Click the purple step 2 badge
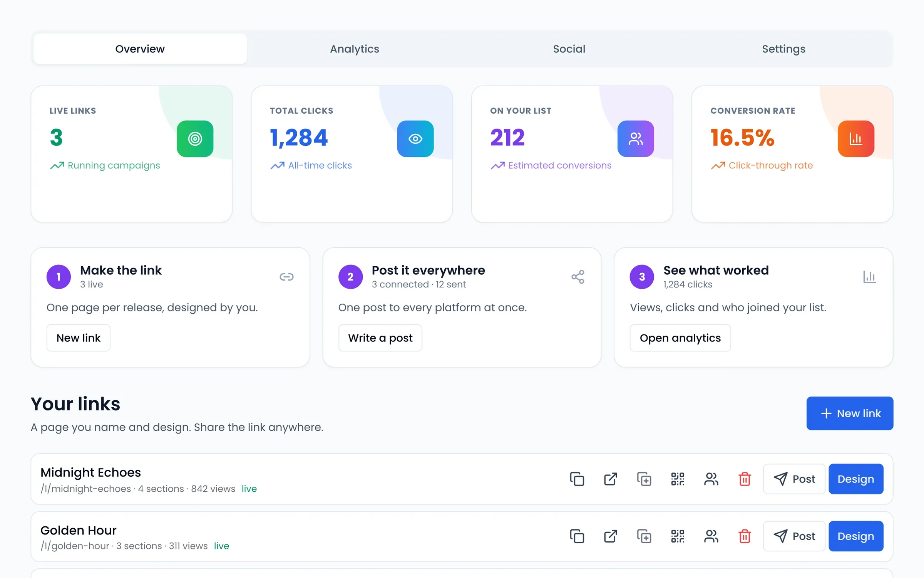 pyautogui.click(x=350, y=277)
